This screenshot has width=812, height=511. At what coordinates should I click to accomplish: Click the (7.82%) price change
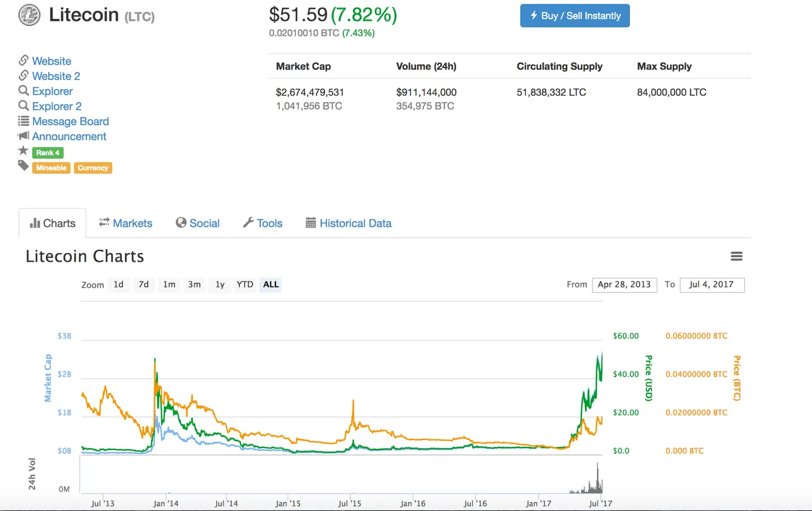(x=364, y=15)
